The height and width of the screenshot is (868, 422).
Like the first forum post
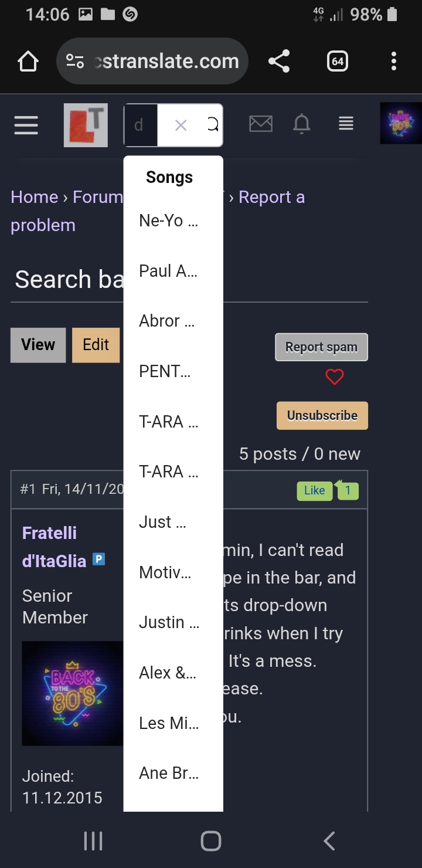pyautogui.click(x=314, y=491)
